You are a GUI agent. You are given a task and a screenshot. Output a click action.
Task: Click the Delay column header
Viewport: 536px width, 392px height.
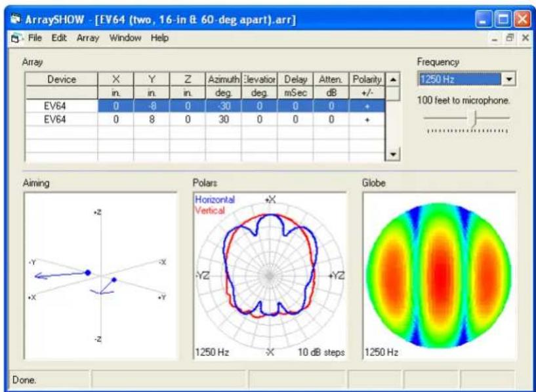tap(295, 79)
